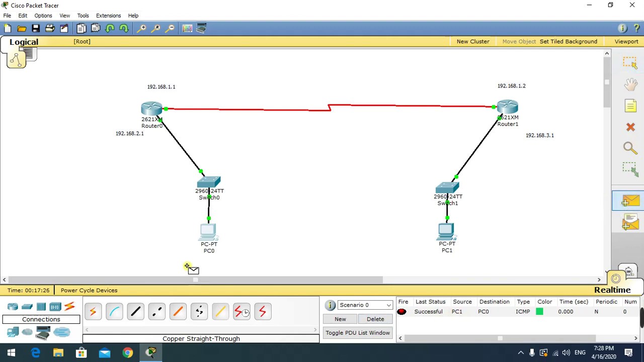Click Power Cycle Devices

[89, 290]
